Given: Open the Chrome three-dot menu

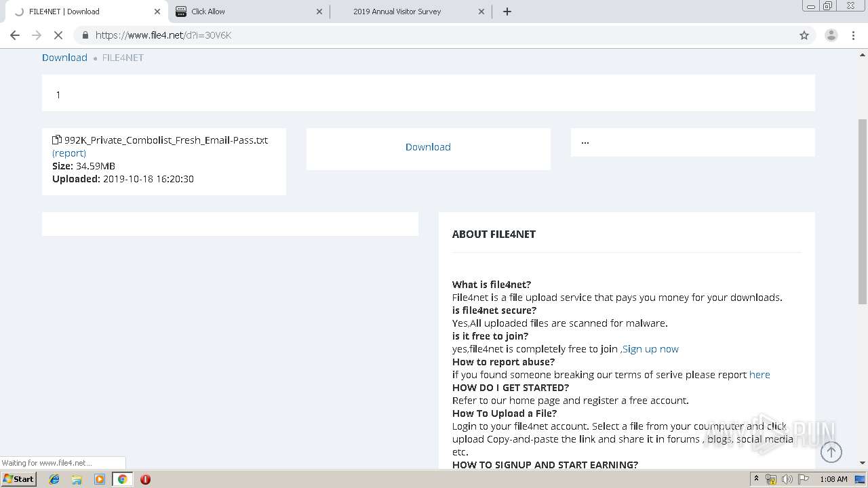Looking at the screenshot, I should [854, 35].
